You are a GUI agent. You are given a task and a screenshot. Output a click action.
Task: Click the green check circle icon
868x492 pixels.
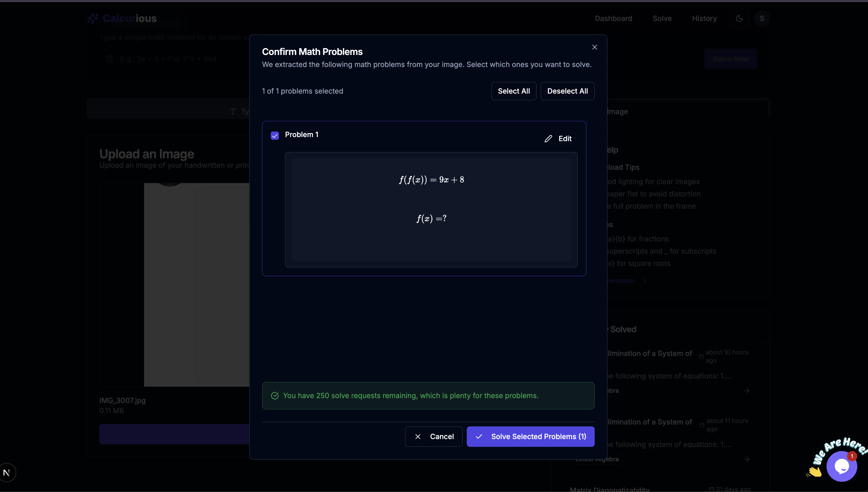pyautogui.click(x=275, y=395)
